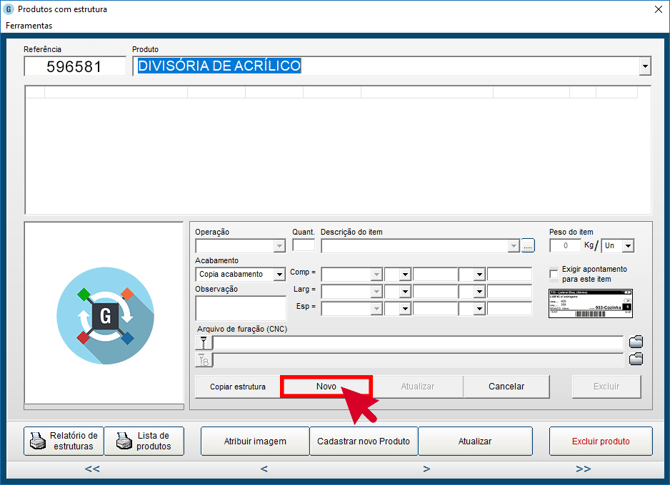The image size is (670, 485).
Task: Click Copiar estrutura button
Action: pos(238,387)
